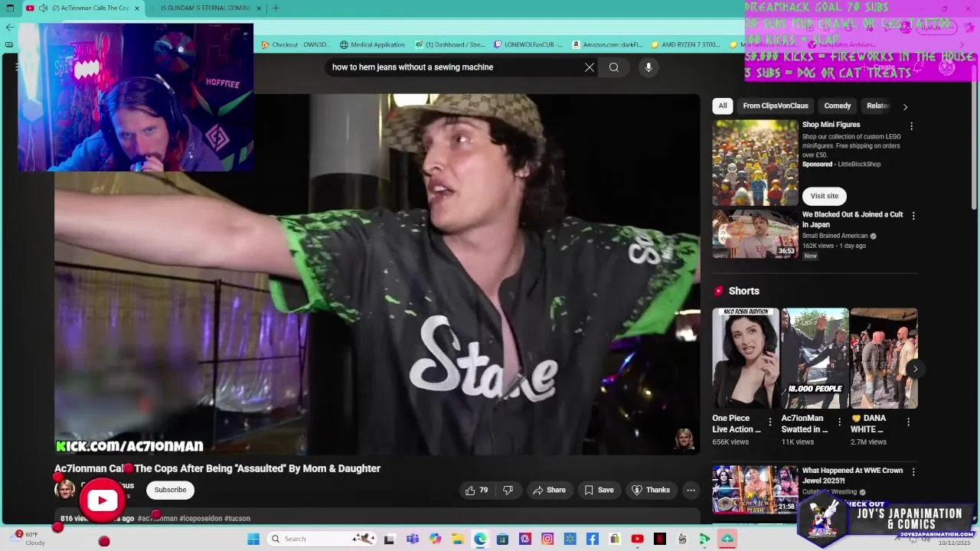Open options for WWE Crown Jewel video
Viewport: 980px width, 551px height.
coord(913,472)
